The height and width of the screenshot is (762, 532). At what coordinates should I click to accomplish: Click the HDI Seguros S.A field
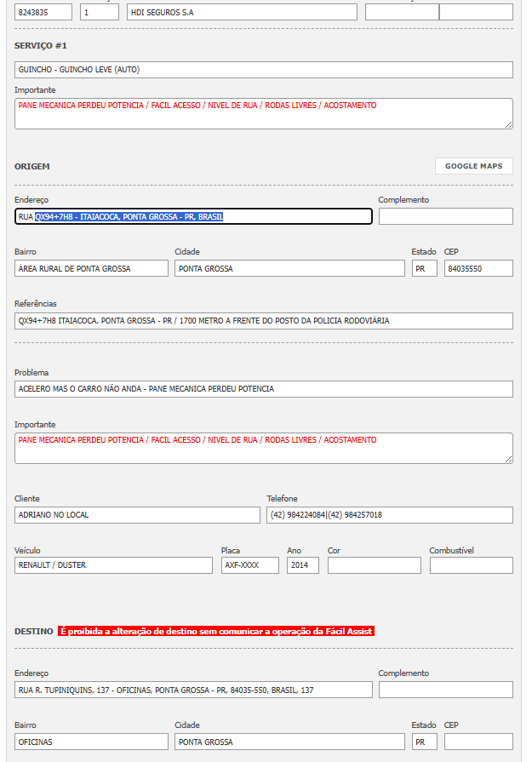click(242, 12)
